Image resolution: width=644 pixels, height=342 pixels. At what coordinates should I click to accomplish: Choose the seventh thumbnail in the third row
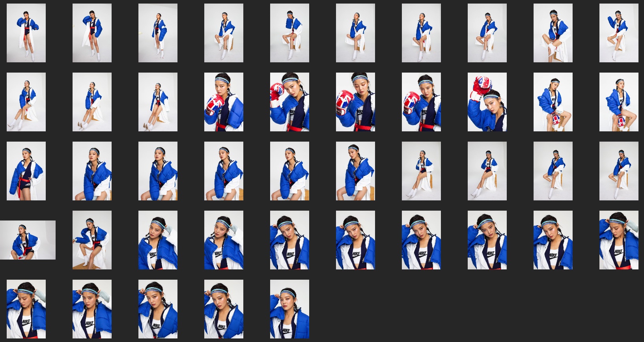coord(421,171)
